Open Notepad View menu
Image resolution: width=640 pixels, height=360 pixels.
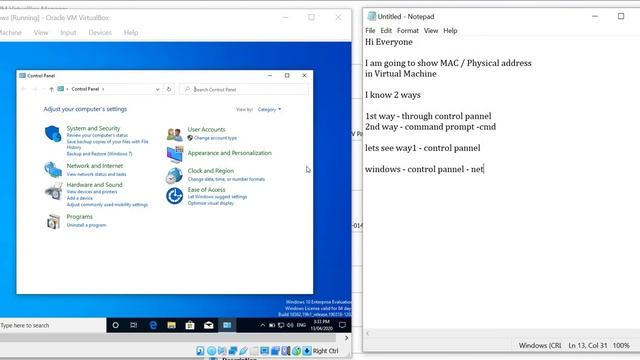pyautogui.click(x=431, y=31)
